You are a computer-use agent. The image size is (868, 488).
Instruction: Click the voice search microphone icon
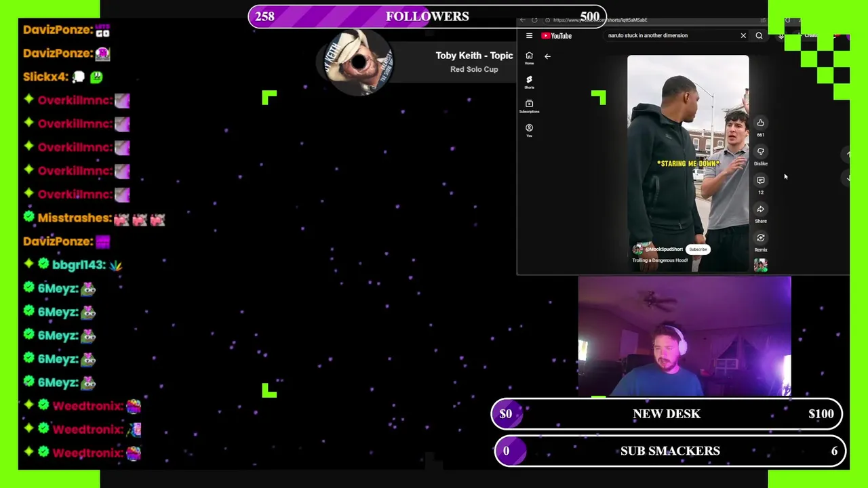point(781,36)
